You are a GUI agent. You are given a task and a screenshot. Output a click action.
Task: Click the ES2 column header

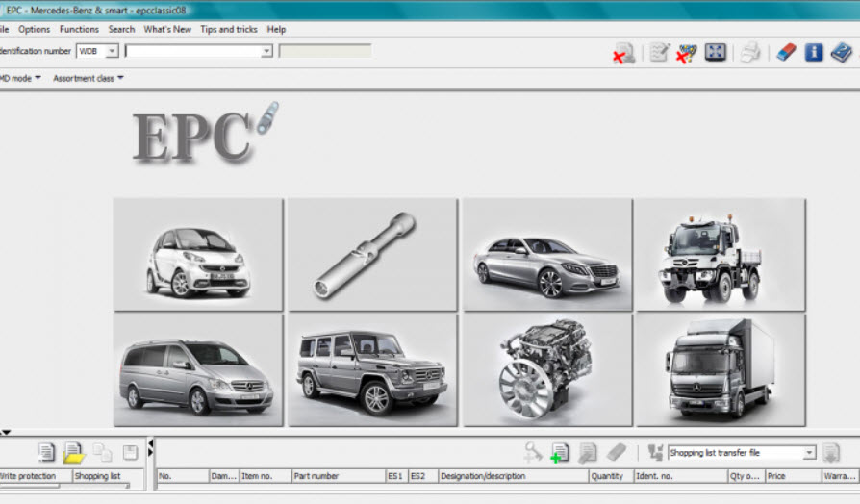pos(423,476)
